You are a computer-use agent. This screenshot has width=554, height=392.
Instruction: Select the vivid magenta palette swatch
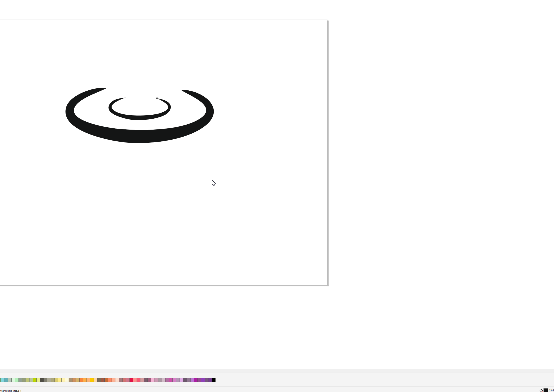(x=196, y=380)
